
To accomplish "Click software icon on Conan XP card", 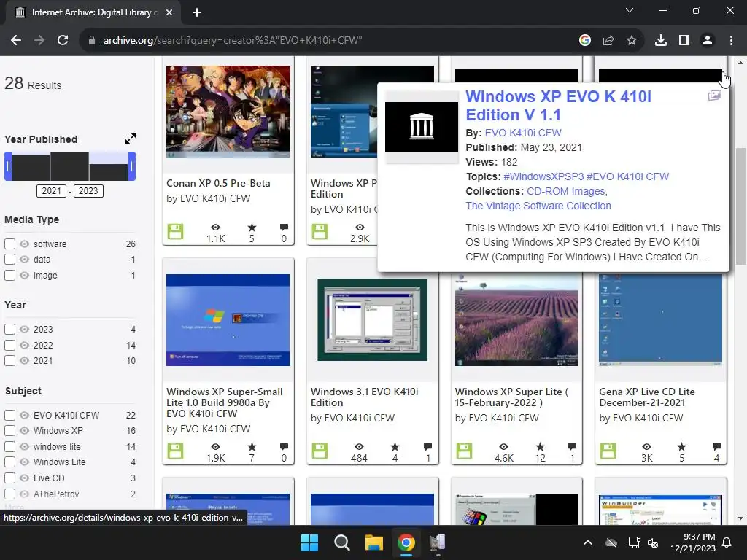I will tap(175, 231).
